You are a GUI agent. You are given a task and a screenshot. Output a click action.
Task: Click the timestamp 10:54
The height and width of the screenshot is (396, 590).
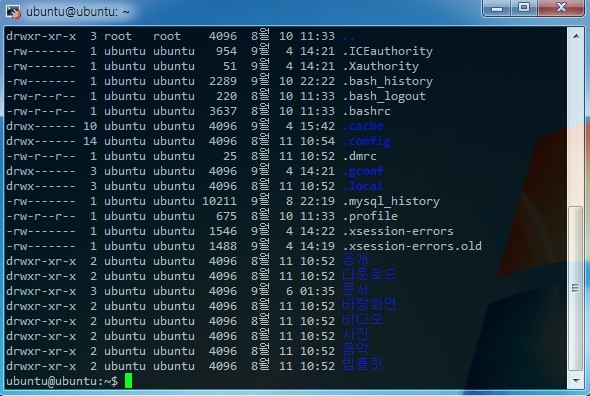pos(317,141)
